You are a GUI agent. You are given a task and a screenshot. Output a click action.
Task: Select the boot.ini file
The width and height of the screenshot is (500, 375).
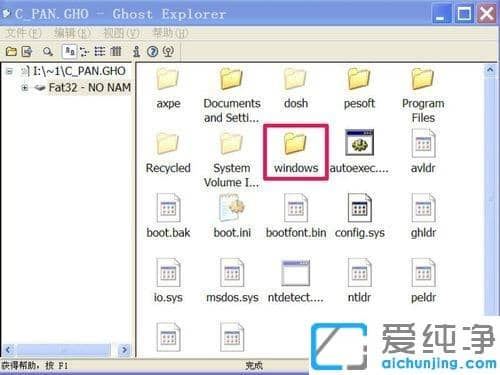(232, 217)
